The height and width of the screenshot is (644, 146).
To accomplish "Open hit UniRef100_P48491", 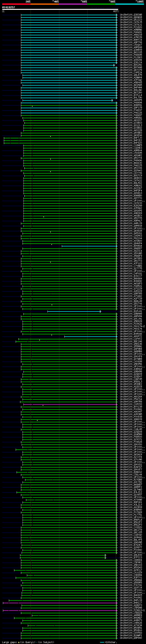I will pos(131,32).
